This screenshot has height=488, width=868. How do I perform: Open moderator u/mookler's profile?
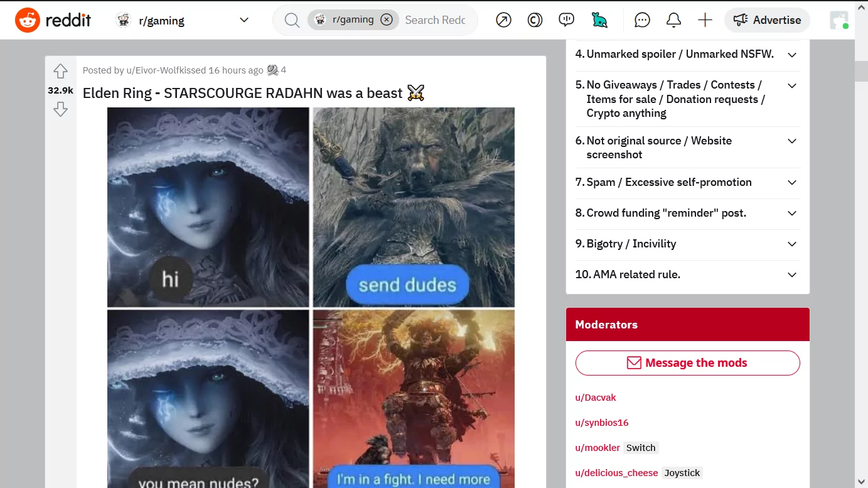[597, 448]
